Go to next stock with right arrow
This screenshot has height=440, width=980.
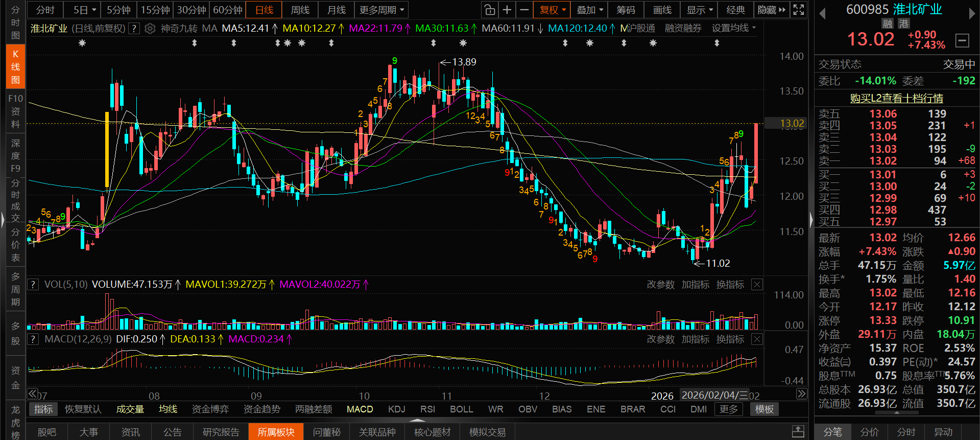(x=972, y=14)
